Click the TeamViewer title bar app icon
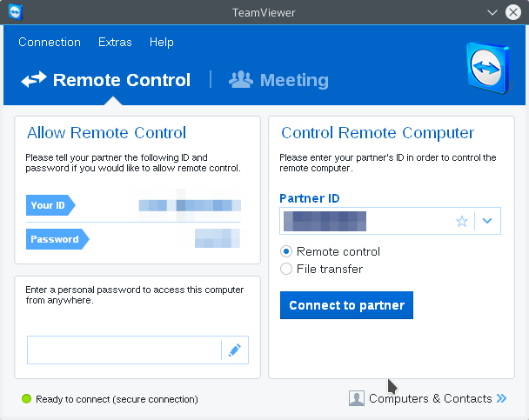This screenshot has height=420, width=529. [15, 12]
